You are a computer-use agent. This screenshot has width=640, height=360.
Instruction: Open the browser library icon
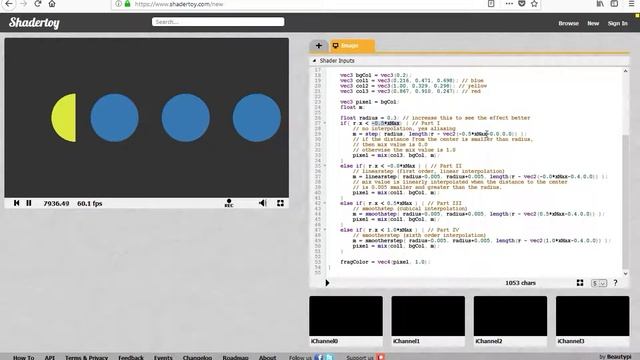click(x=600, y=4)
